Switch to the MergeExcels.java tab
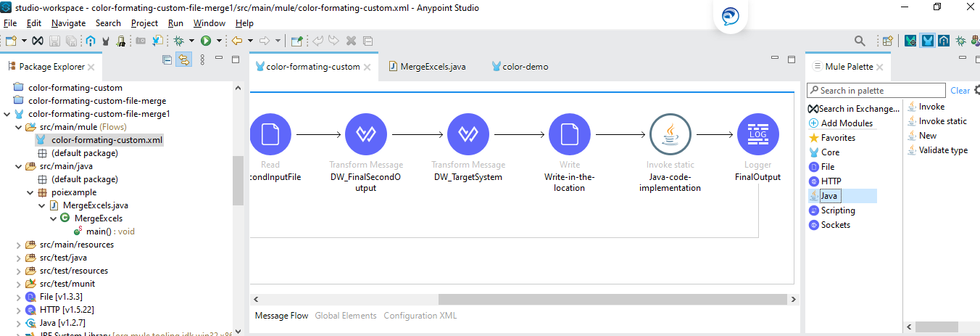980x336 pixels. [433, 67]
